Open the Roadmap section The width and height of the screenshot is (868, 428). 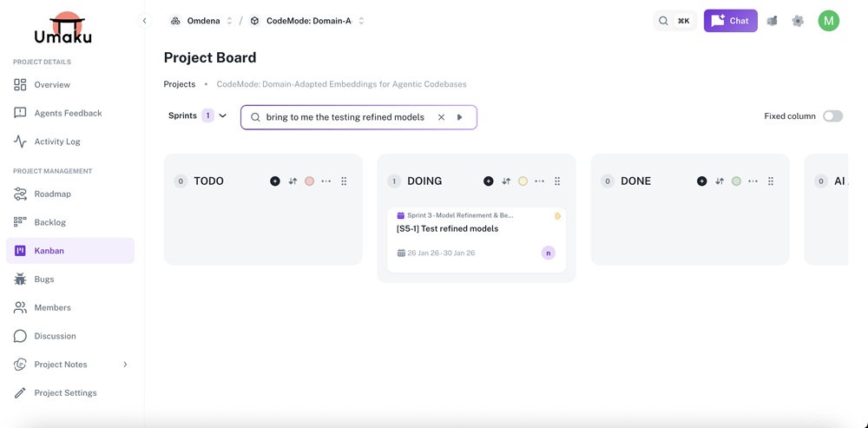[x=52, y=194]
